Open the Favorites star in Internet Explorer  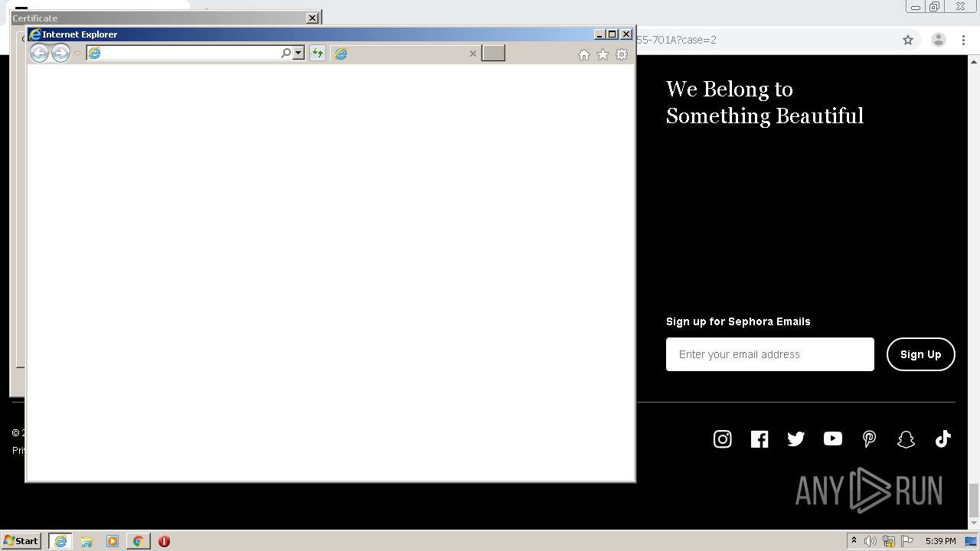tap(603, 54)
